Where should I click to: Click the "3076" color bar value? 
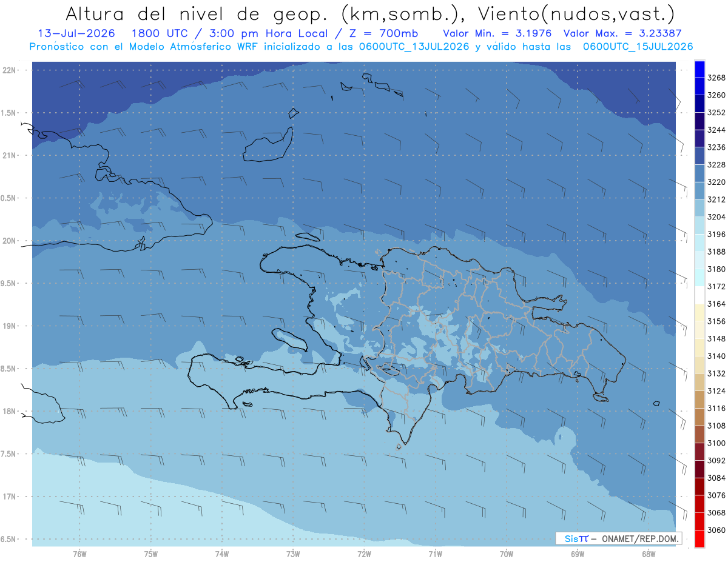(x=716, y=495)
